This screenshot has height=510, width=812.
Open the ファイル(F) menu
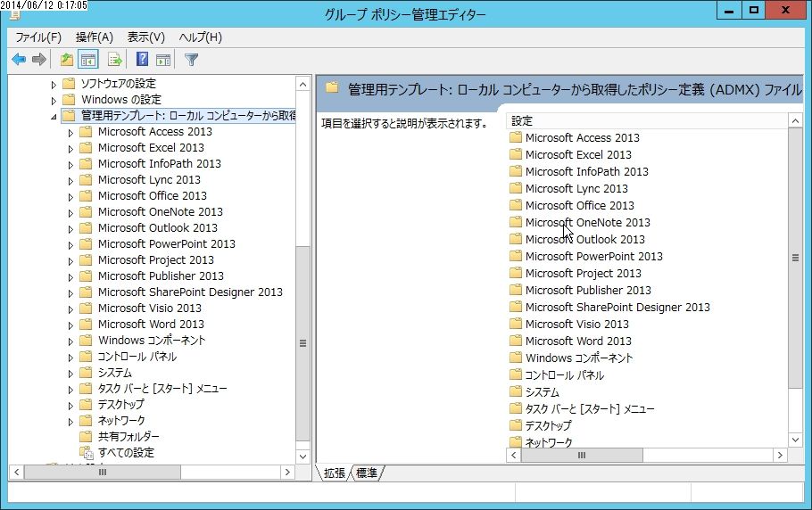[x=38, y=37]
